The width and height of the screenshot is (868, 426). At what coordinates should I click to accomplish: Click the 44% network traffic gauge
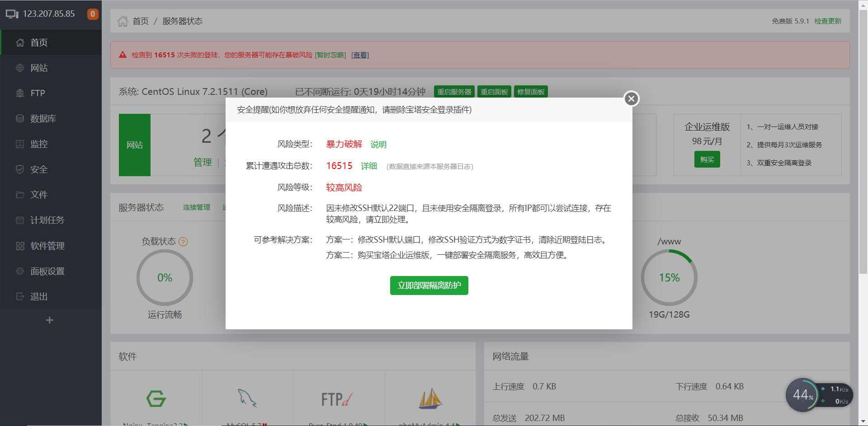point(802,395)
